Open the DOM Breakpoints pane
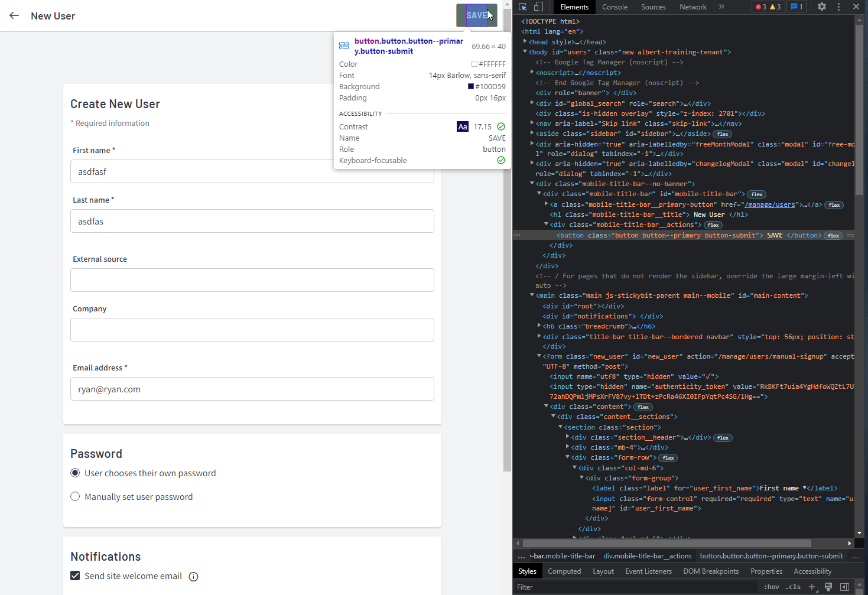Viewport: 868px width, 595px height. 711,571
